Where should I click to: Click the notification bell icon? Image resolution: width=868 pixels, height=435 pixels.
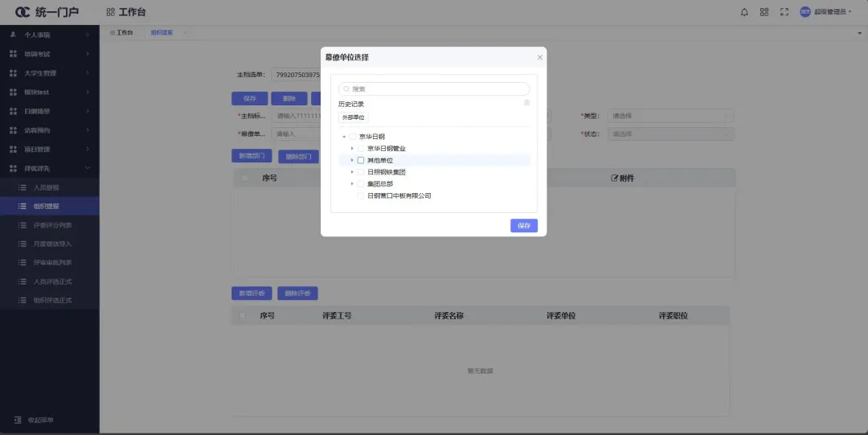coord(743,12)
